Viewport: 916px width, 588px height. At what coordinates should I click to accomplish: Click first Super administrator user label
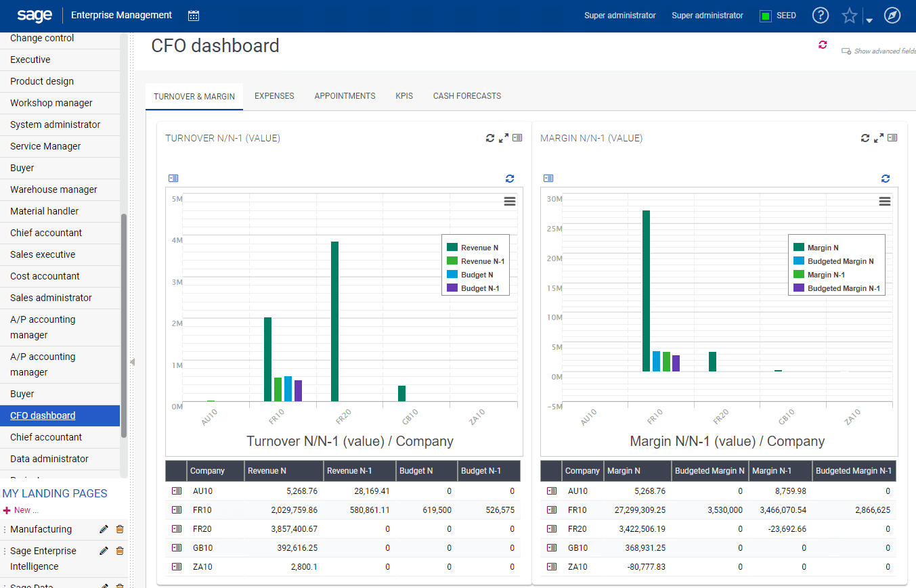620,16
